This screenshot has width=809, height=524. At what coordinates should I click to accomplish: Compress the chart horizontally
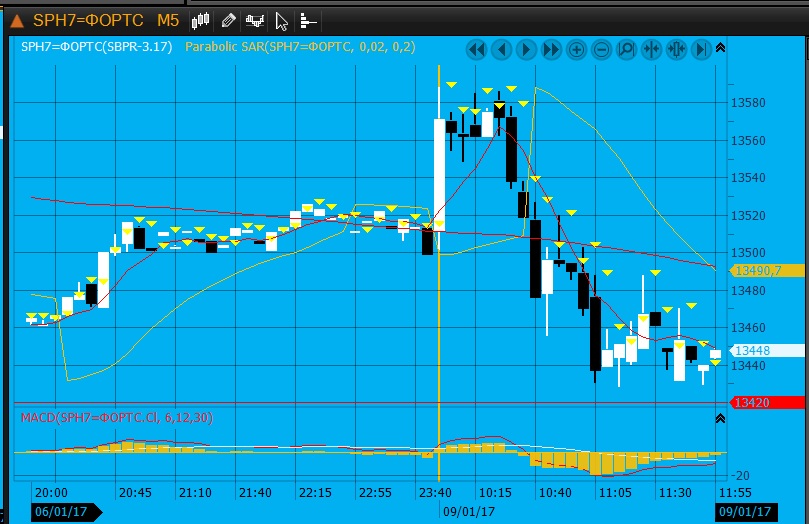point(651,48)
